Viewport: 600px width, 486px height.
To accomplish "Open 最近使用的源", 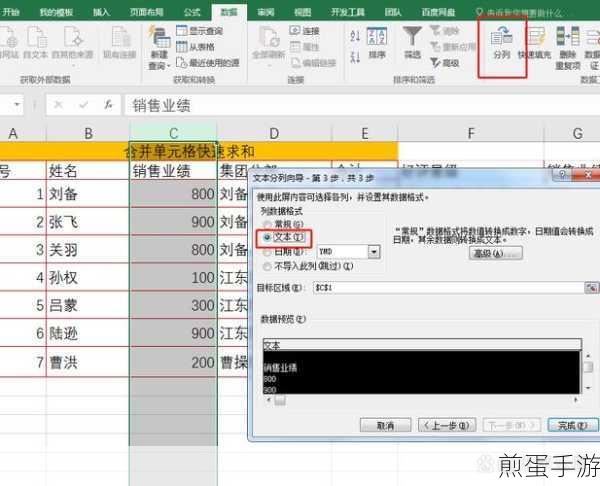I will [x=208, y=62].
